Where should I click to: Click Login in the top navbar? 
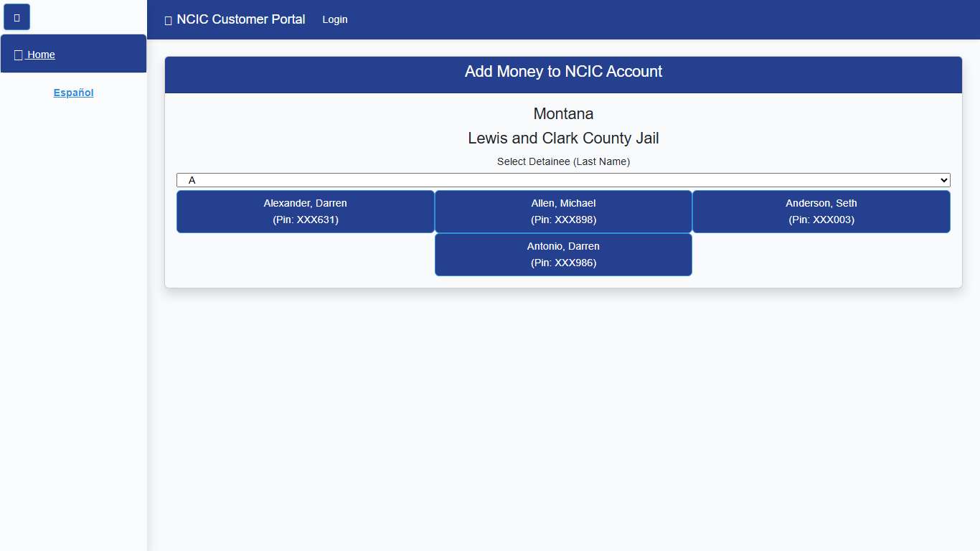tap(334, 19)
